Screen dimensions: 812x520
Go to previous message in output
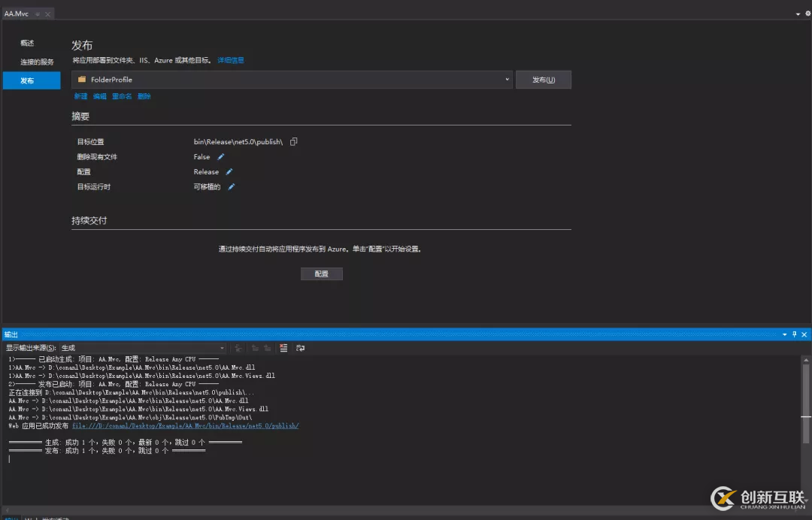tap(255, 348)
